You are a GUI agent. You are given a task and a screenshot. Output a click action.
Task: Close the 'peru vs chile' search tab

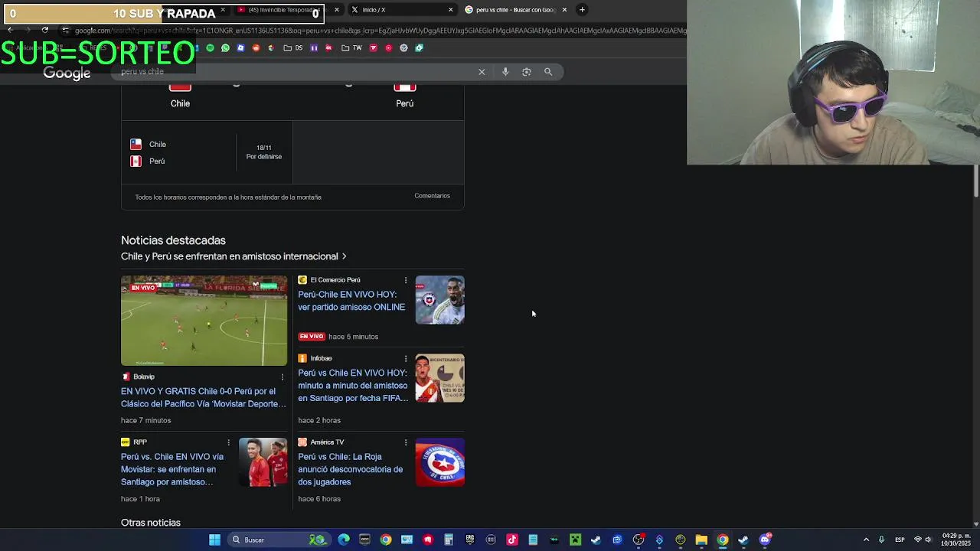tap(564, 10)
